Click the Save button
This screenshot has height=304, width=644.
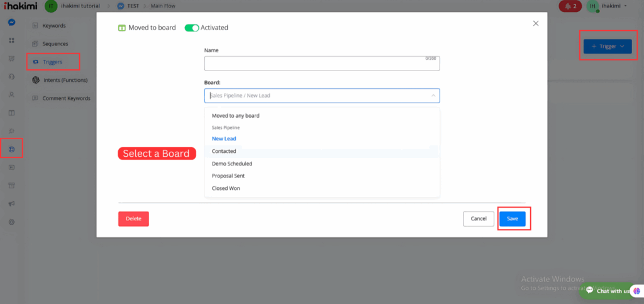tap(513, 218)
